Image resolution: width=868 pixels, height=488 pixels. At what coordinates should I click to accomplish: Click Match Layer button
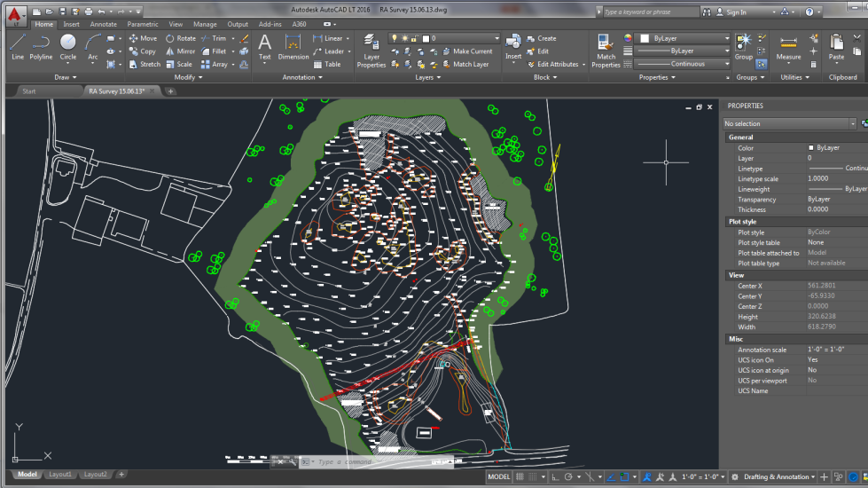(x=465, y=64)
